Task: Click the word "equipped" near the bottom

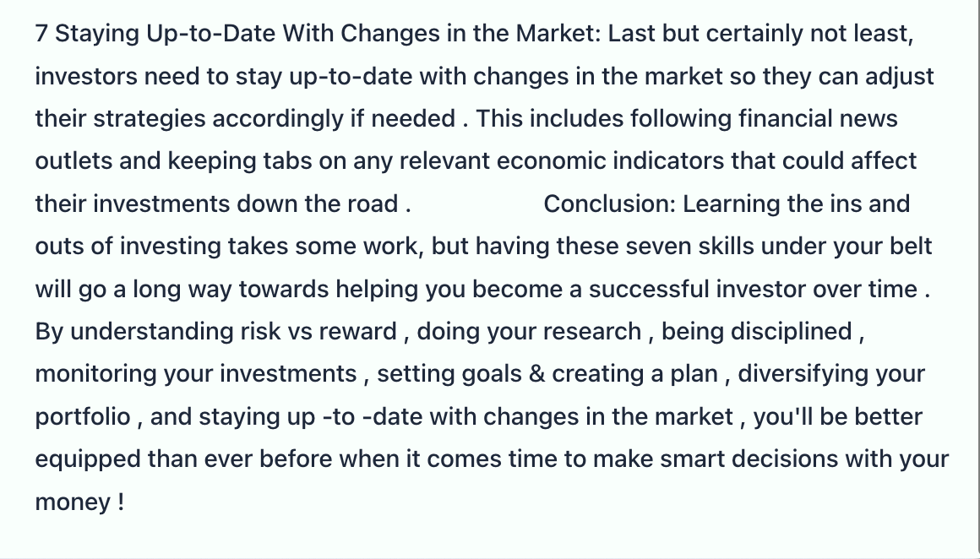Action: tap(88, 459)
